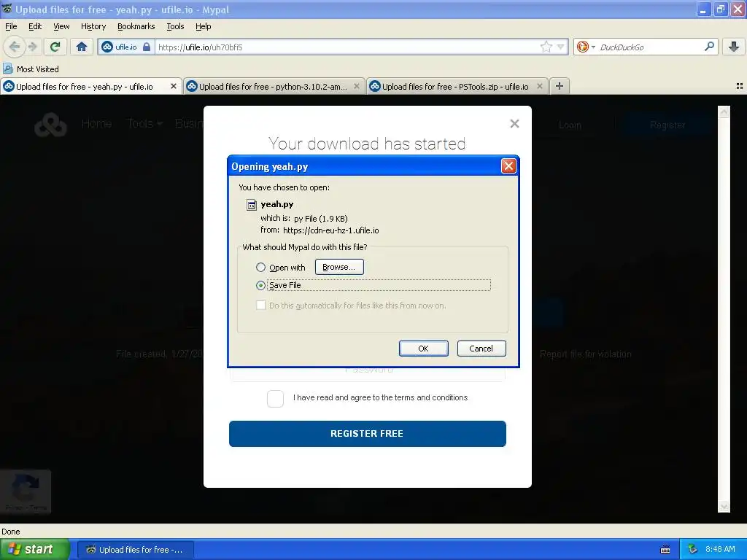Click the ufile.io site identity icon
This screenshot has height=560, width=747.
click(125, 47)
